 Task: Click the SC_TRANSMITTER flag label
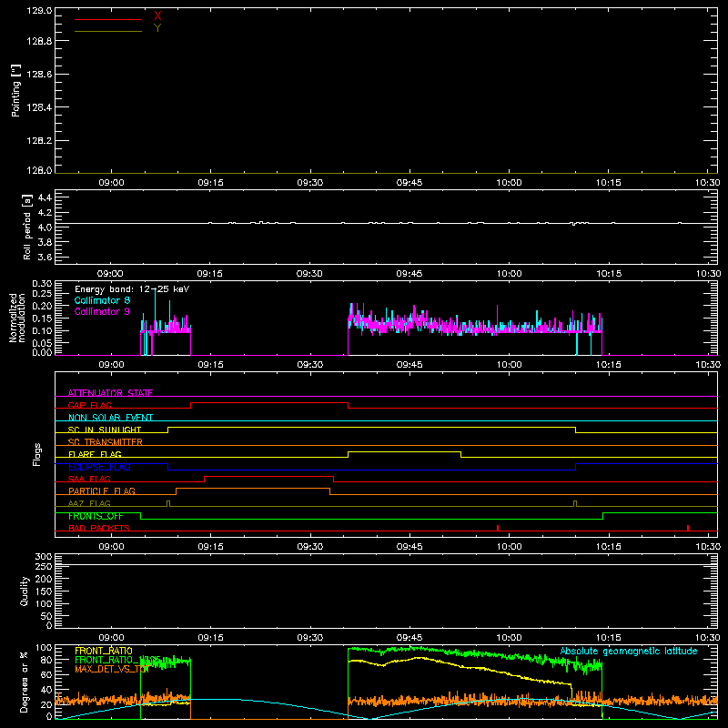[106, 442]
